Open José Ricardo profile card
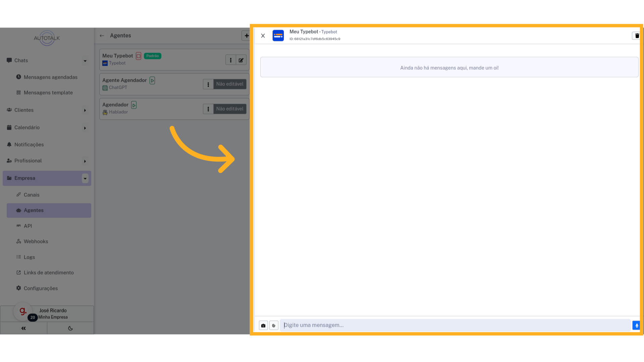 coord(47,314)
